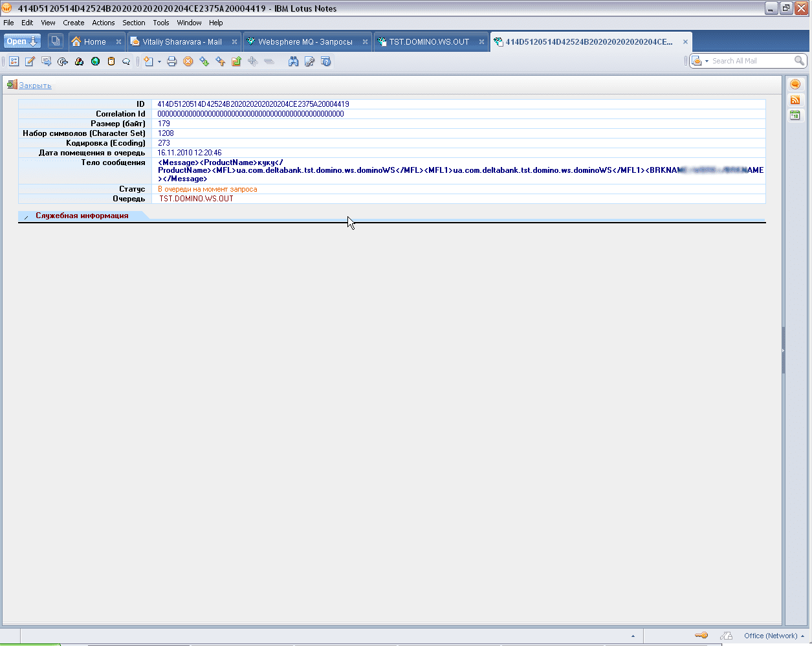This screenshot has width=812, height=646.
Task: Open the RSS feeds sidebar panel
Action: (795, 100)
